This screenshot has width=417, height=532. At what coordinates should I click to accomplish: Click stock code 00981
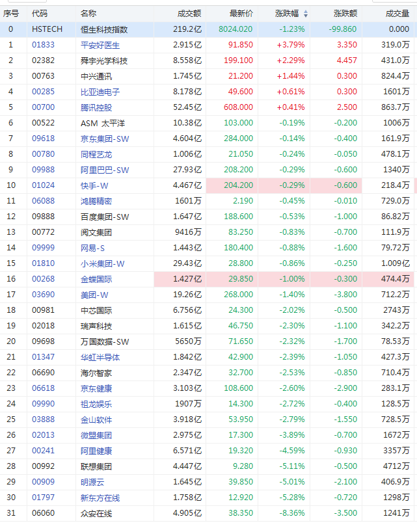[x=43, y=310]
